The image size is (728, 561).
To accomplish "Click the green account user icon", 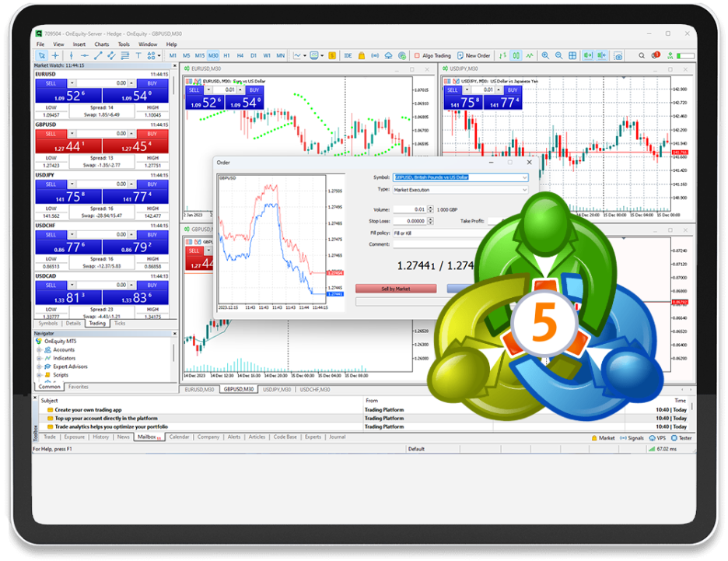I will click(670, 56).
